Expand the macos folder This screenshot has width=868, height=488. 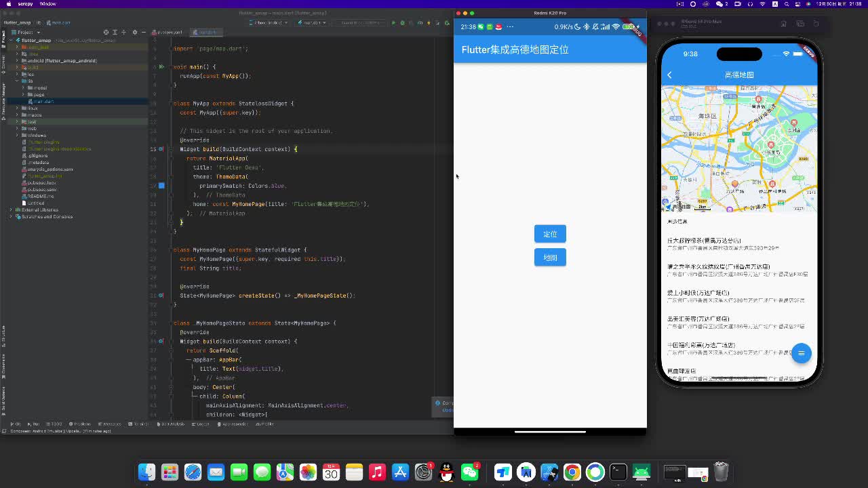coord(17,115)
